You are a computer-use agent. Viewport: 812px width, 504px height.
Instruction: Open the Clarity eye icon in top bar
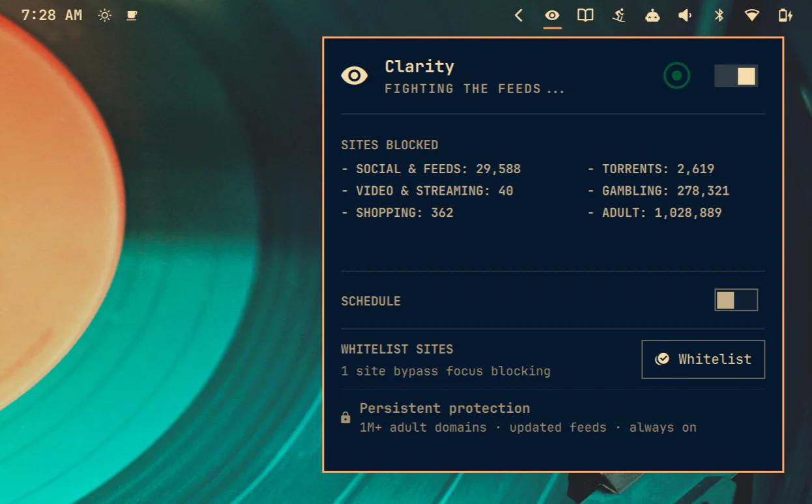553,15
